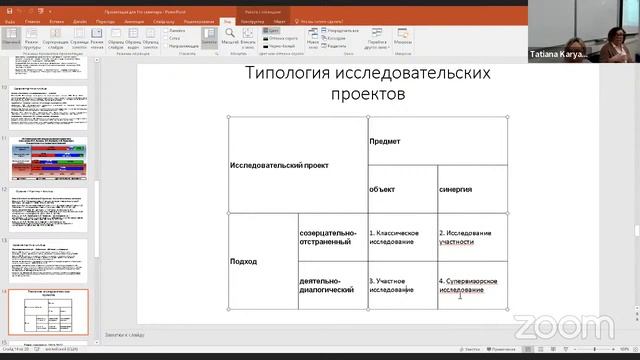Click the zoom slider in status bar
640x360 pixels.
[x=594, y=349]
